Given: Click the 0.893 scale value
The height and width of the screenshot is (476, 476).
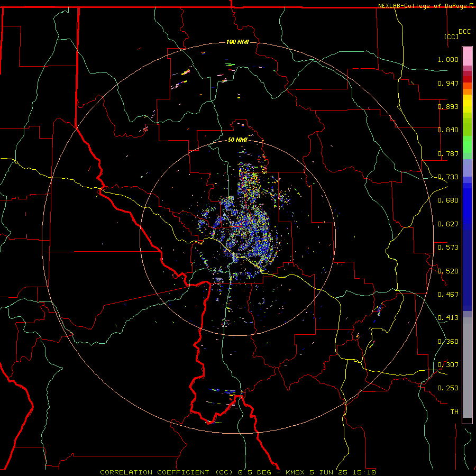Looking at the screenshot, I should pyautogui.click(x=448, y=106).
